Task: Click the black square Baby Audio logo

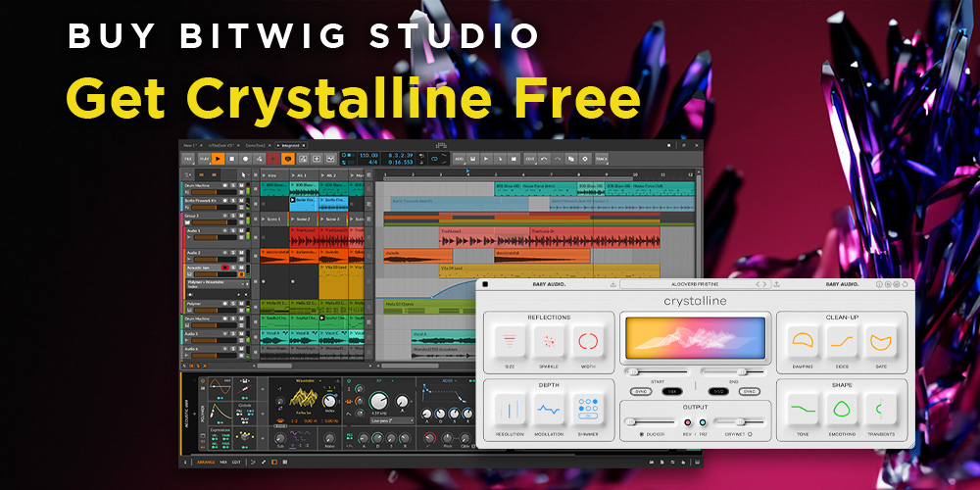Action: pos(485,284)
